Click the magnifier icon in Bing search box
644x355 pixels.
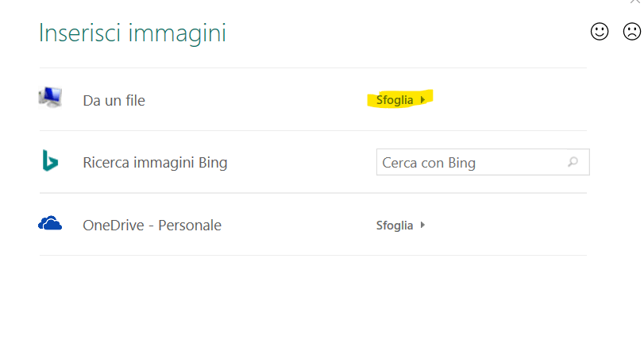point(573,162)
